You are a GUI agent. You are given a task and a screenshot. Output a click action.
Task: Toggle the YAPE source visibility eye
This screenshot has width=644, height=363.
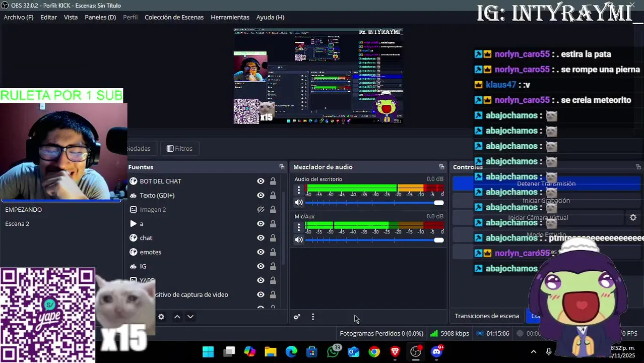coord(261,280)
